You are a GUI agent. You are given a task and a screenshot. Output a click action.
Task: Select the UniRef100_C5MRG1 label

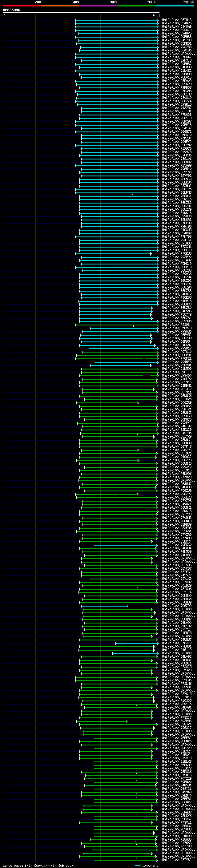click(177, 43)
